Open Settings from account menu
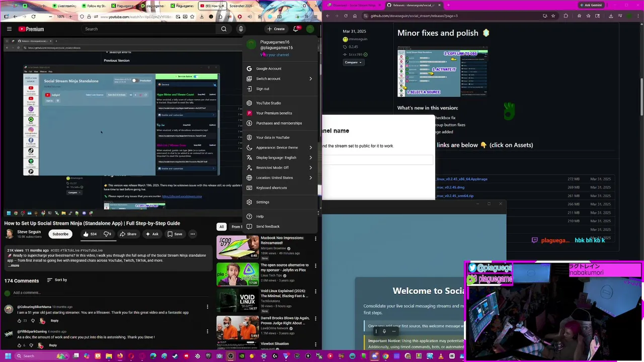 pos(280,202)
